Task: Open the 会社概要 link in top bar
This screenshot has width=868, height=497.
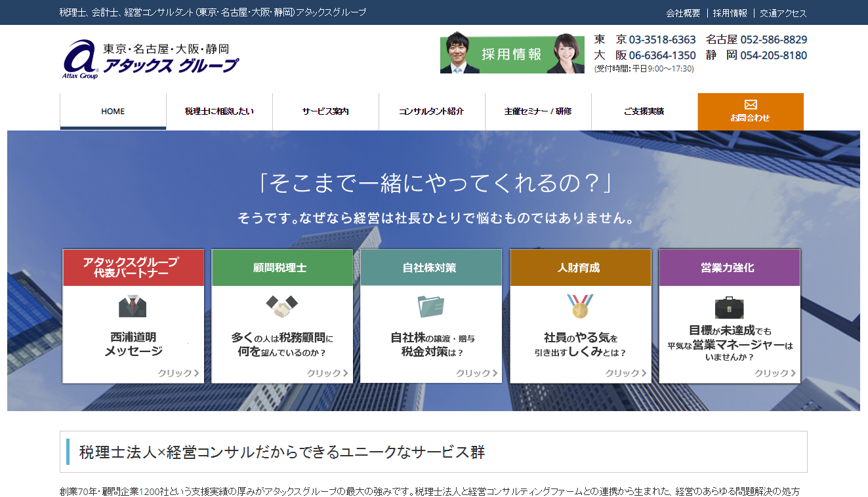Action: [x=683, y=13]
